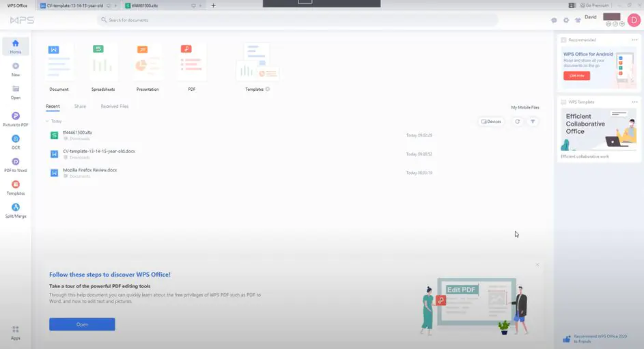
Task: Click the Edit PDF illustration
Action: tap(475, 306)
